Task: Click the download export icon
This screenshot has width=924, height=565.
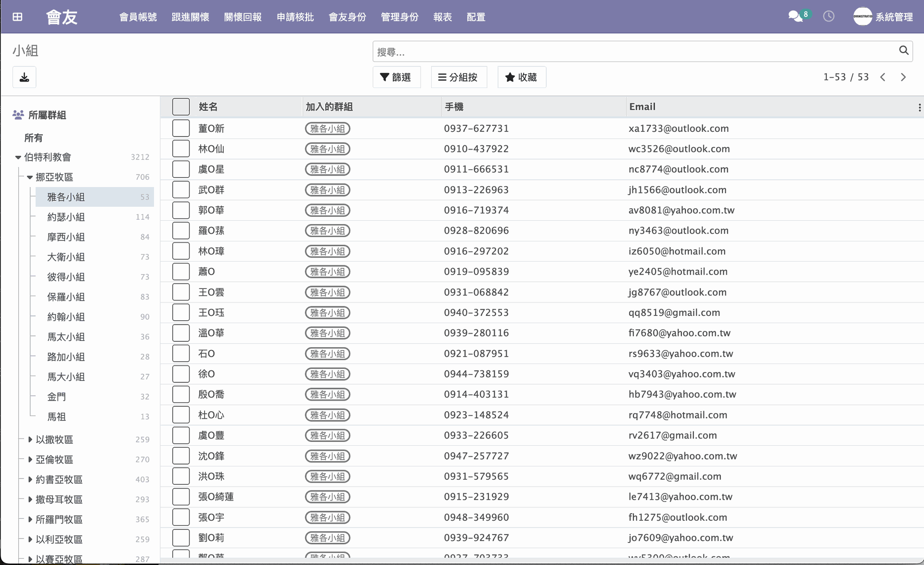Action: click(x=25, y=77)
